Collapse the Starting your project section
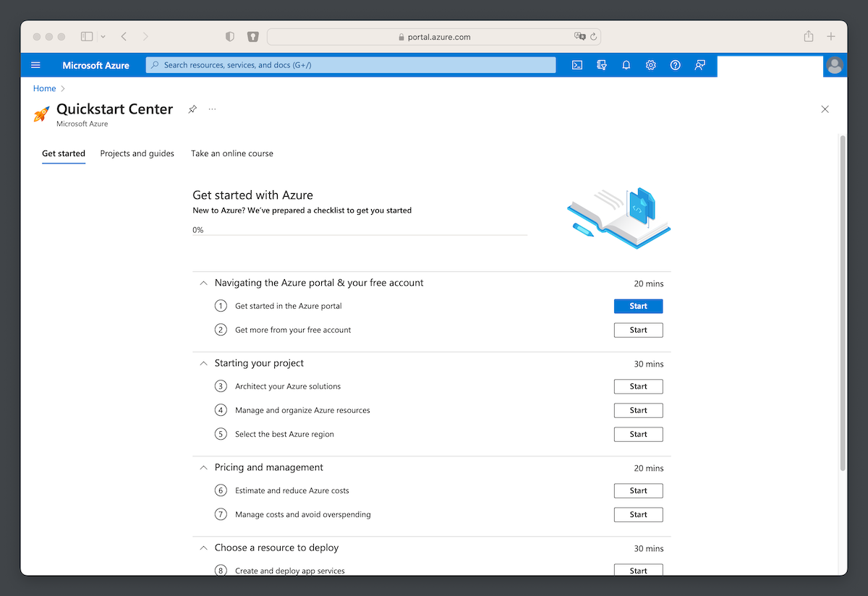The width and height of the screenshot is (868, 596). tap(203, 363)
